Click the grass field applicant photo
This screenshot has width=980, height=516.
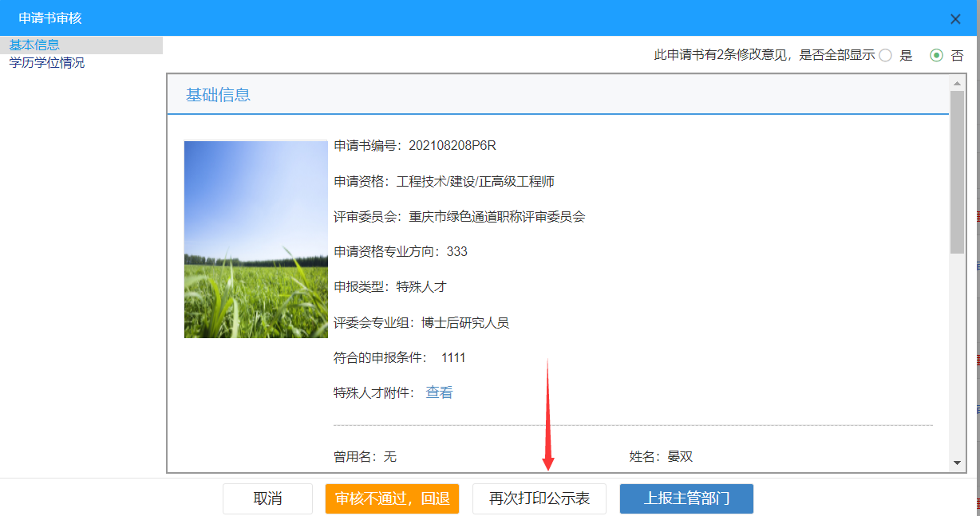point(255,239)
